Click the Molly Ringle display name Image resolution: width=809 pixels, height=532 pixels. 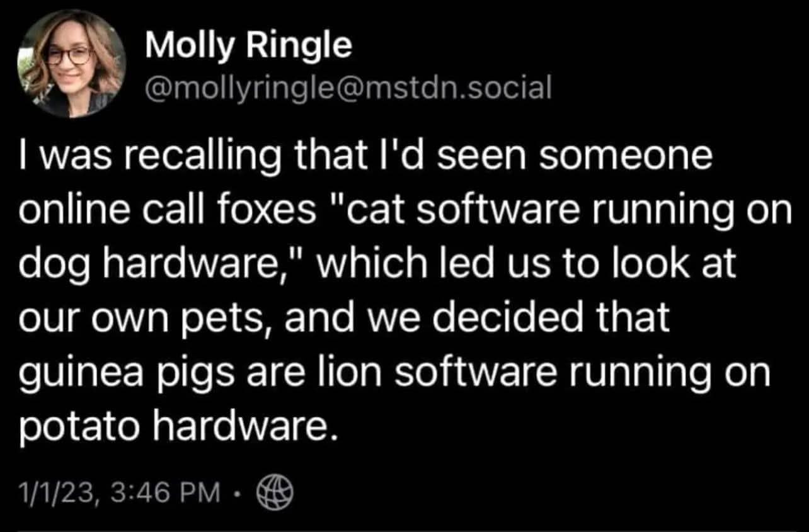pyautogui.click(x=248, y=47)
